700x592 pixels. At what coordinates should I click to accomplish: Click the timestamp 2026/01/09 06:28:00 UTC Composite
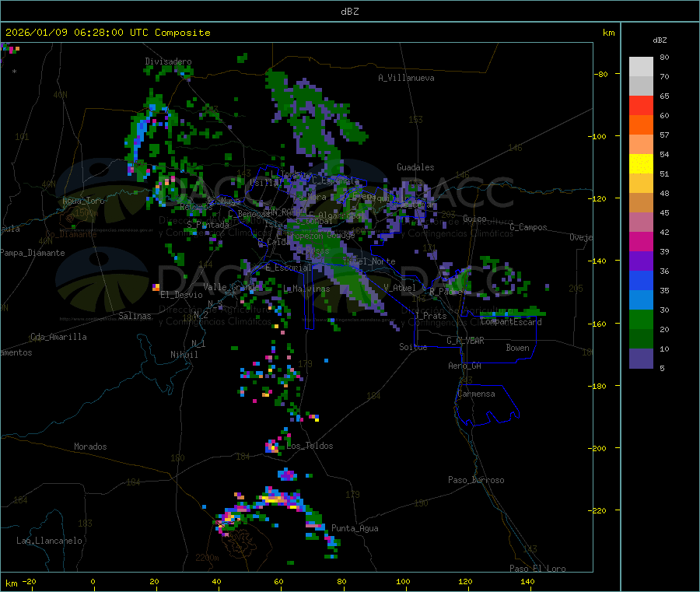pos(108,33)
